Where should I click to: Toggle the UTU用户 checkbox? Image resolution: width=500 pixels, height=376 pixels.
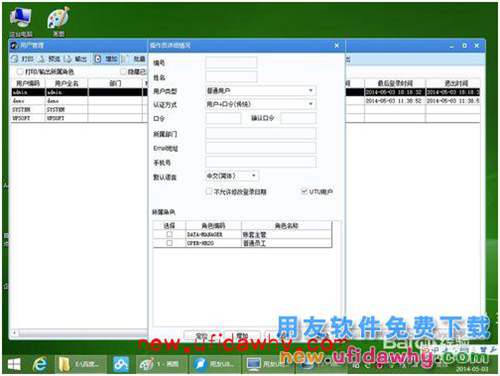coord(304,191)
